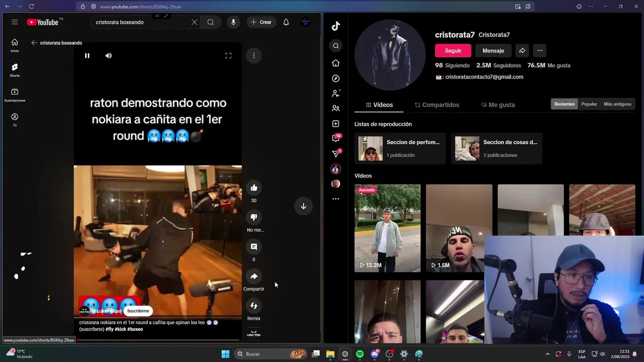Open the Windows Start menu
644x362 pixels.
pos(225,354)
